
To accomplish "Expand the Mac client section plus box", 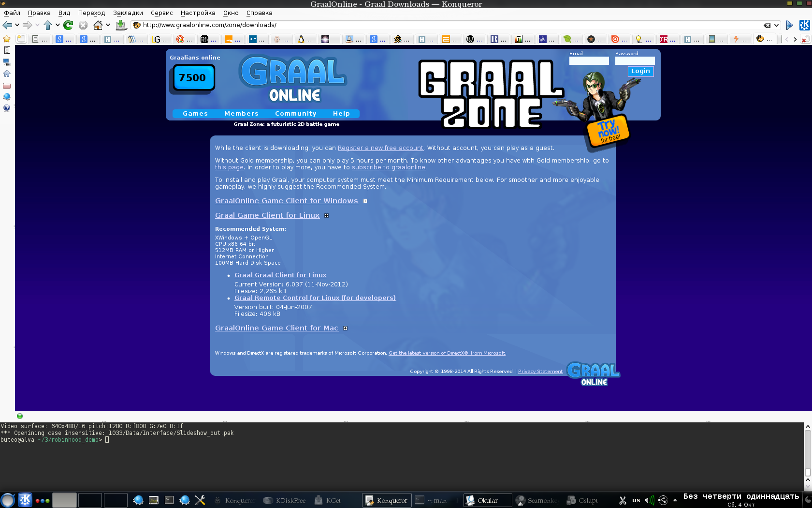I will point(345,329).
